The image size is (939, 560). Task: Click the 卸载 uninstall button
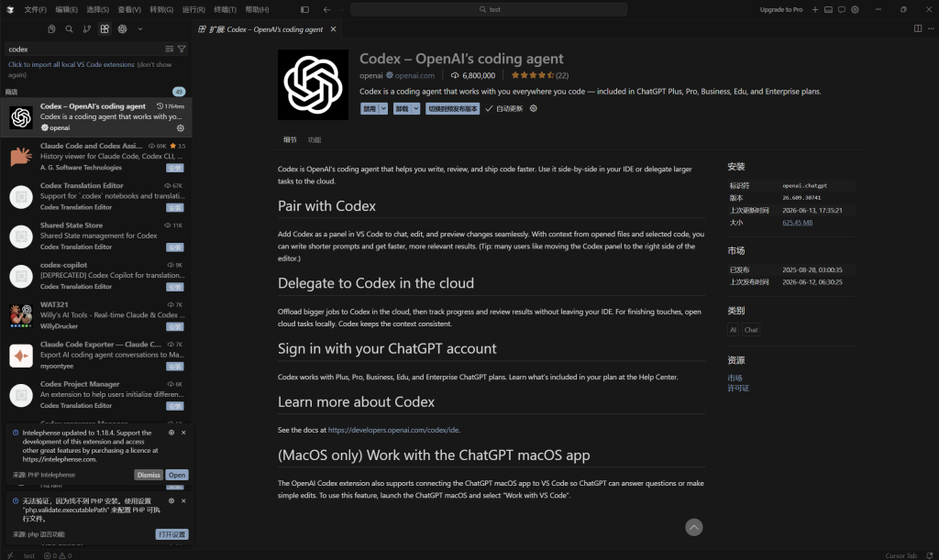(402, 108)
